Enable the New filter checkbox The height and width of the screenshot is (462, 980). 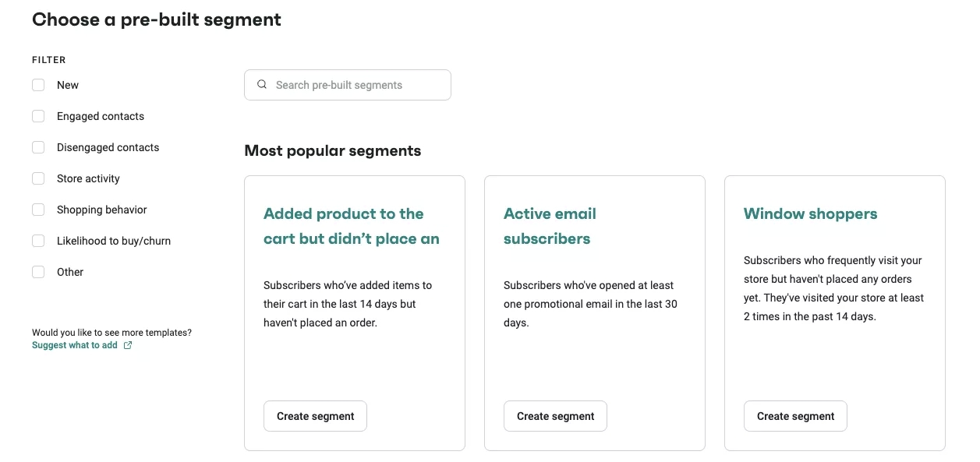click(38, 85)
